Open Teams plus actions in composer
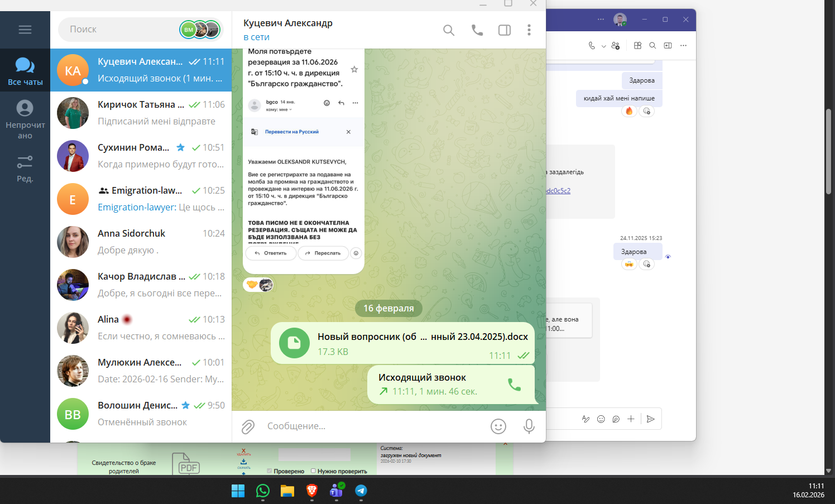 pos(631,419)
